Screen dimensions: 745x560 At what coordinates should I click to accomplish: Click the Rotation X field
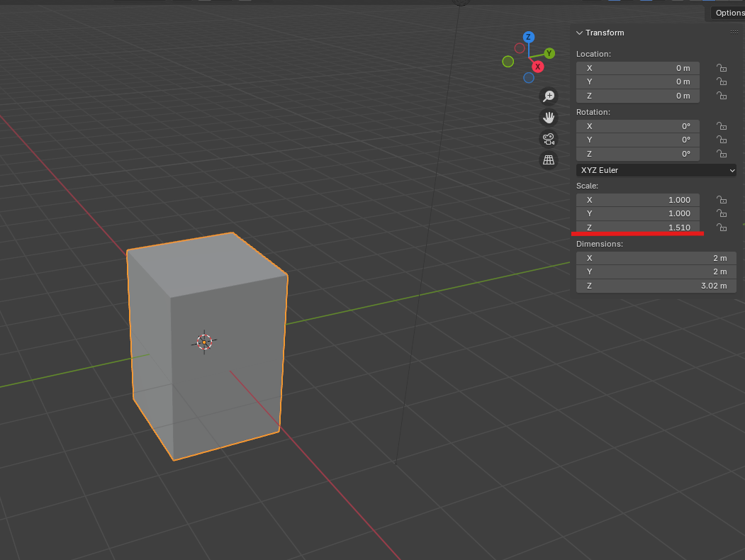click(x=638, y=126)
